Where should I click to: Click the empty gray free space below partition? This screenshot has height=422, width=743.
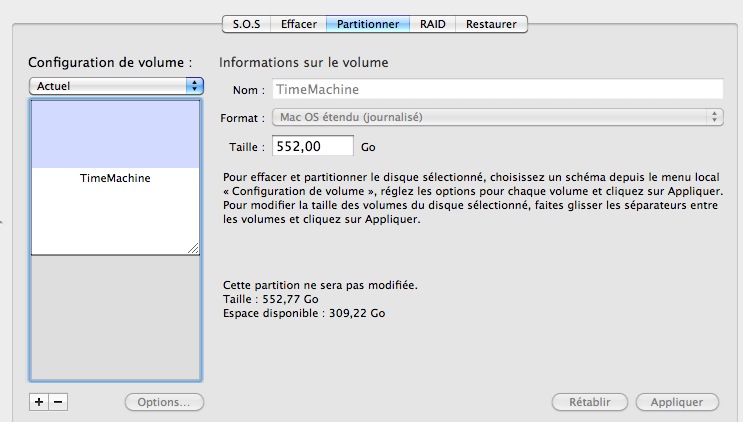click(x=115, y=317)
